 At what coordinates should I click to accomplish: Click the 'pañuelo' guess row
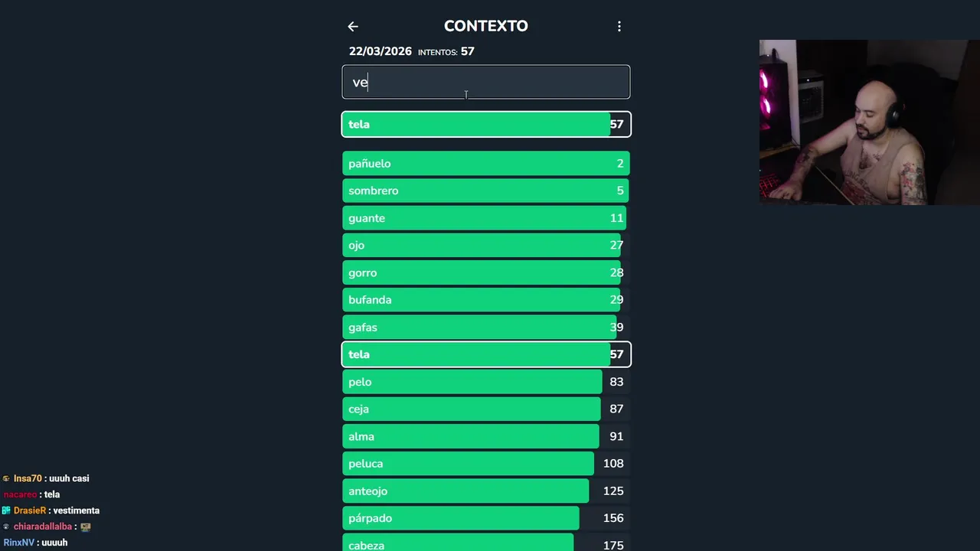[x=486, y=164]
